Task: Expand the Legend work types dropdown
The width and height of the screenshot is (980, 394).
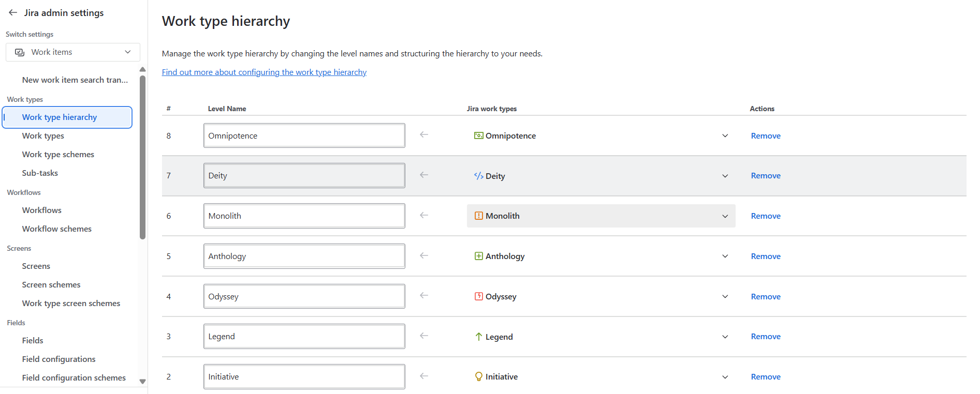Action: [725, 337]
